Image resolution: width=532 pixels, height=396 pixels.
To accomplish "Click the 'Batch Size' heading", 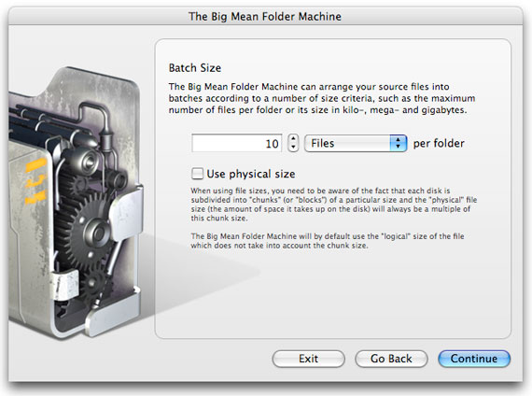I will click(195, 68).
